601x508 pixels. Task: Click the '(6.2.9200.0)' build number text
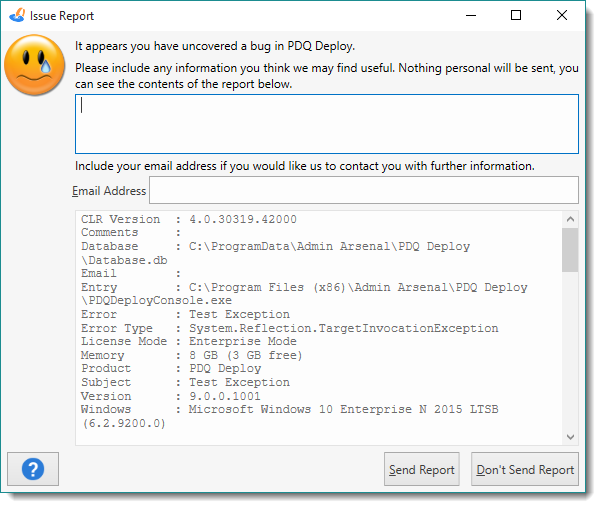click(x=123, y=423)
